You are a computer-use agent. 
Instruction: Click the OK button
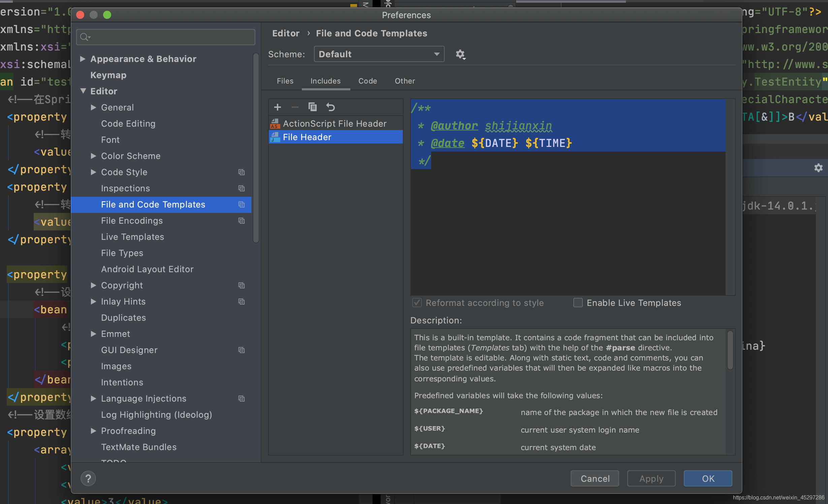click(x=708, y=478)
